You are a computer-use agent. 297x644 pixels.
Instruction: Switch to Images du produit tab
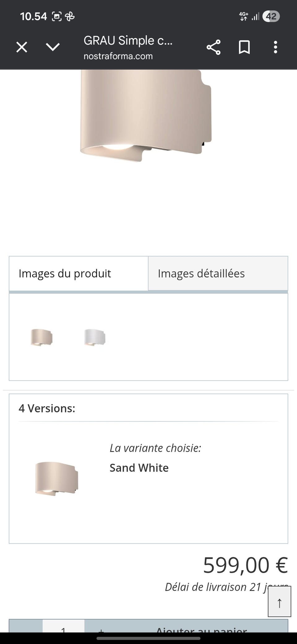(x=79, y=274)
